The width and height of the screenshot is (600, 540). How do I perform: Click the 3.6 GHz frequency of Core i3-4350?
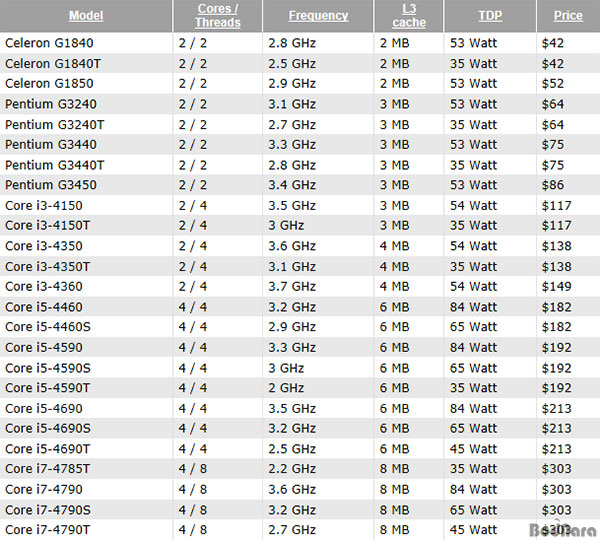point(292,246)
